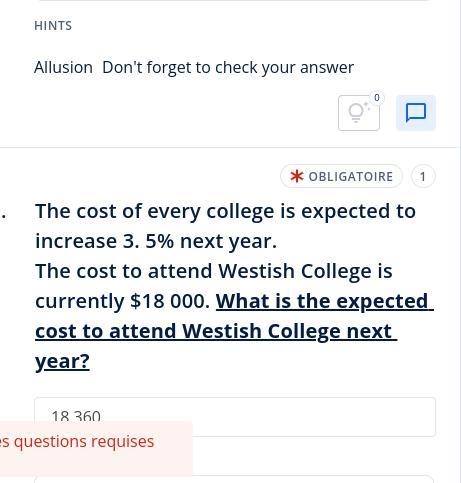The height and width of the screenshot is (483, 461).
Task: Focus the answer field containing 18 360
Action: 235,417
